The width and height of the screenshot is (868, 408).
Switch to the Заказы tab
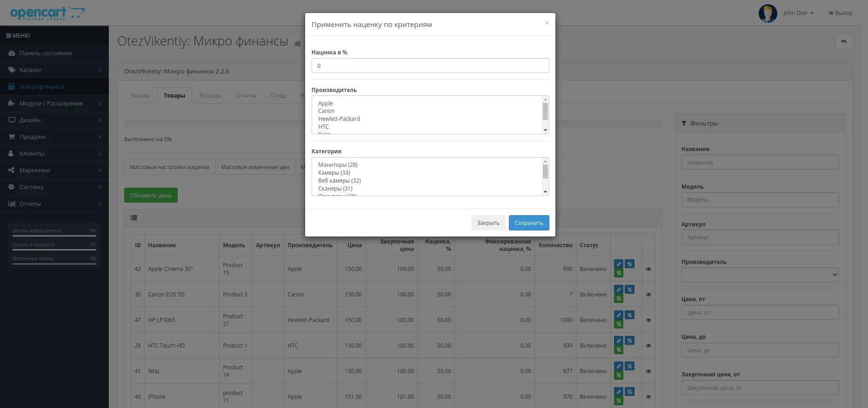[x=140, y=95]
